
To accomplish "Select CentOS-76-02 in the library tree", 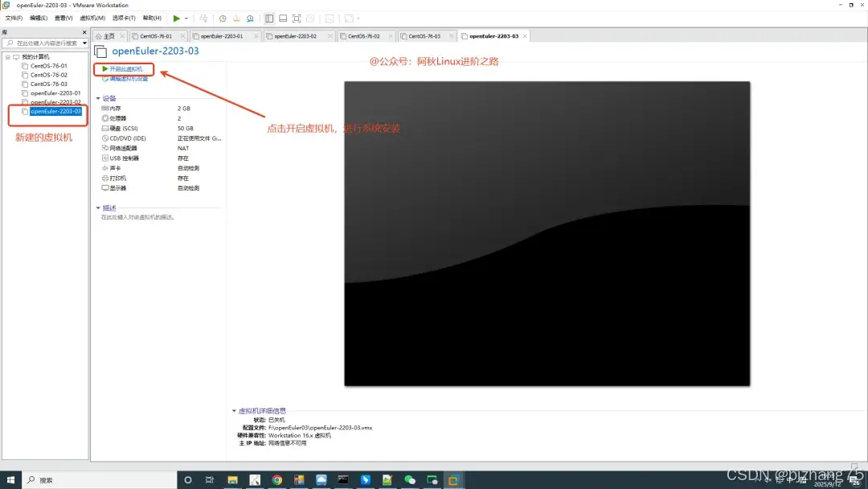I will click(49, 75).
